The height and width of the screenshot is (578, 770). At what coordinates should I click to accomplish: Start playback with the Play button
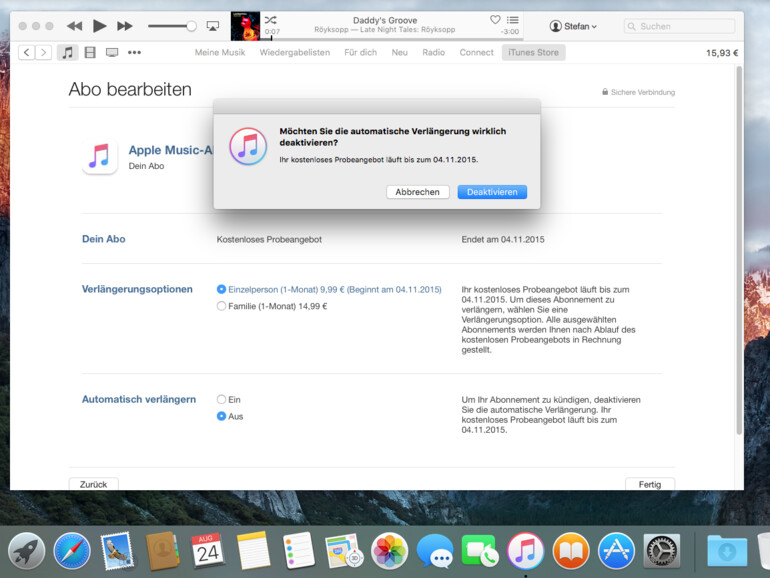point(100,26)
